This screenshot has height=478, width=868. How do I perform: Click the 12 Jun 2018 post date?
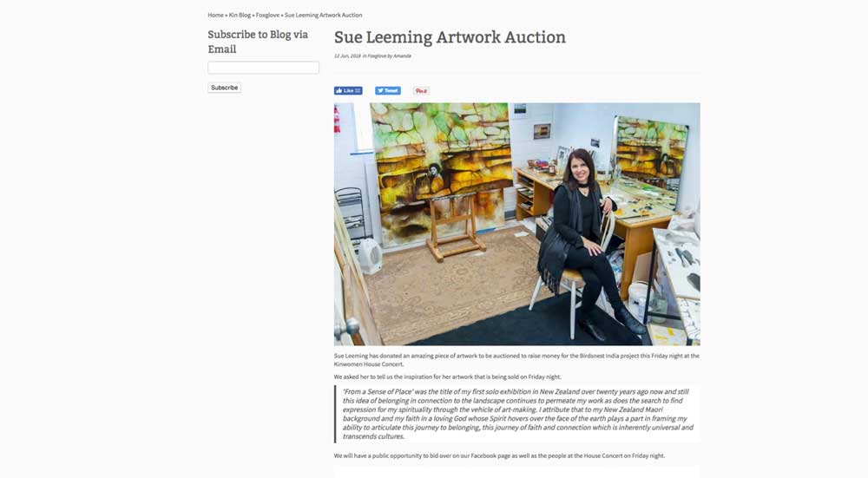[347, 56]
